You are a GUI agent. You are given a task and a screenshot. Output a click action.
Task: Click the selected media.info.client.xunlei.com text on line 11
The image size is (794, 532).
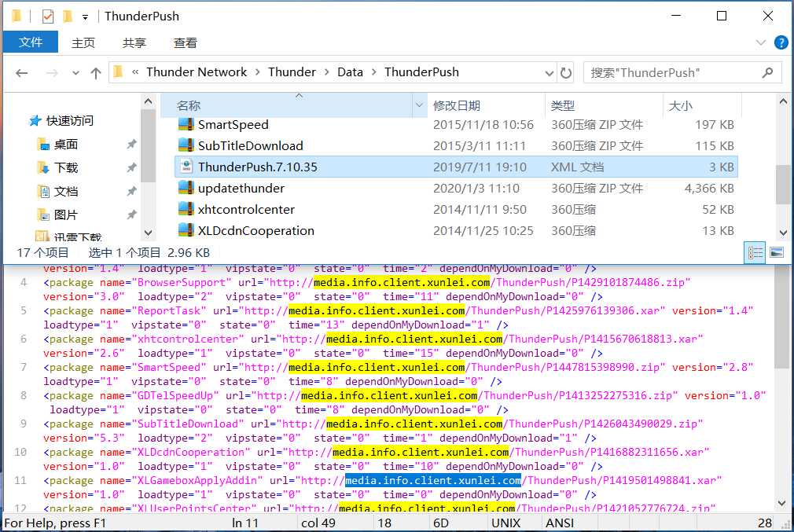[433, 480]
